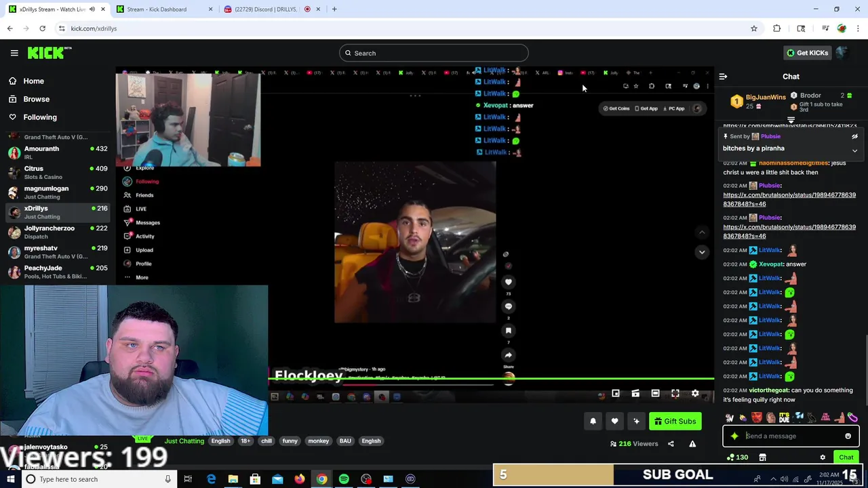Report stream via warning icon

pos(692,444)
